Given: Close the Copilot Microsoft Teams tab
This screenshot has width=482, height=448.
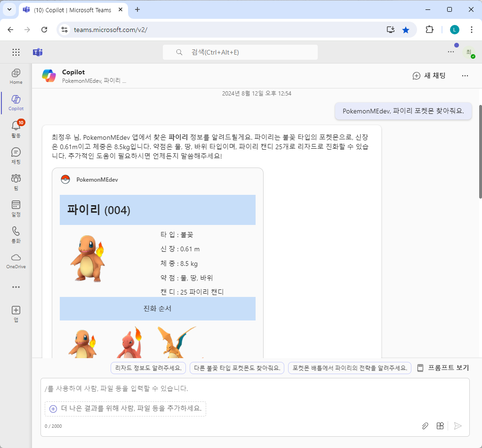Looking at the screenshot, I should (120, 9).
